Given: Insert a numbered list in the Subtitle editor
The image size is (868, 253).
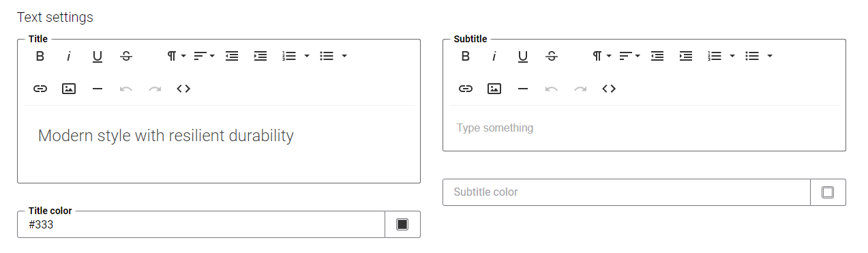Looking at the screenshot, I should (x=715, y=56).
